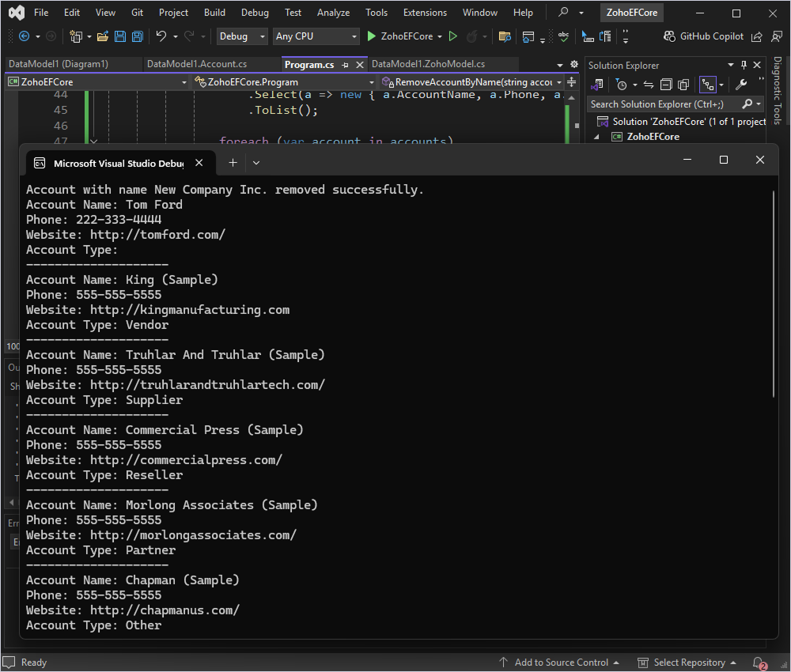Click Collapse All in Solution Explorer

666,85
